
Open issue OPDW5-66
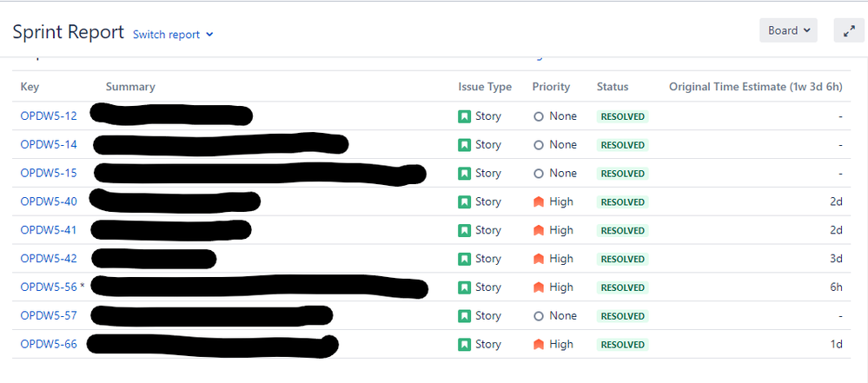pos(49,344)
